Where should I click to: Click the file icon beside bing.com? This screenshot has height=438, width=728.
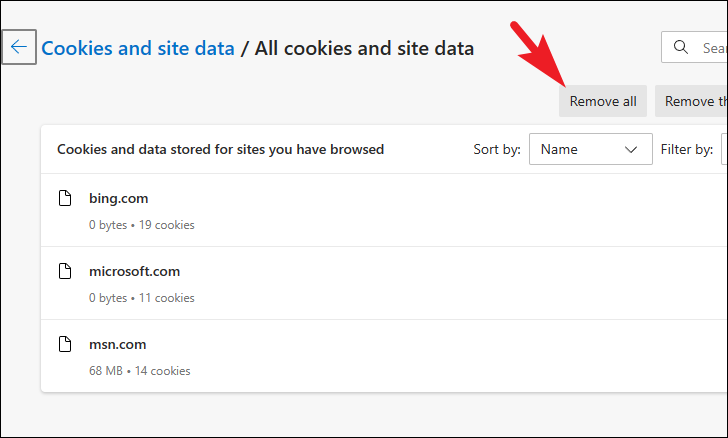pos(65,198)
